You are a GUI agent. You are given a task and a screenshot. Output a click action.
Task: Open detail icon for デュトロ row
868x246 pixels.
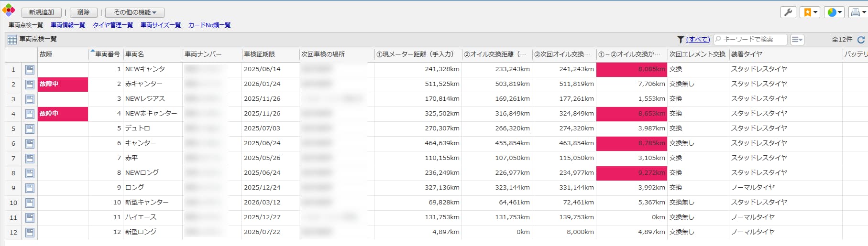[x=30, y=129]
